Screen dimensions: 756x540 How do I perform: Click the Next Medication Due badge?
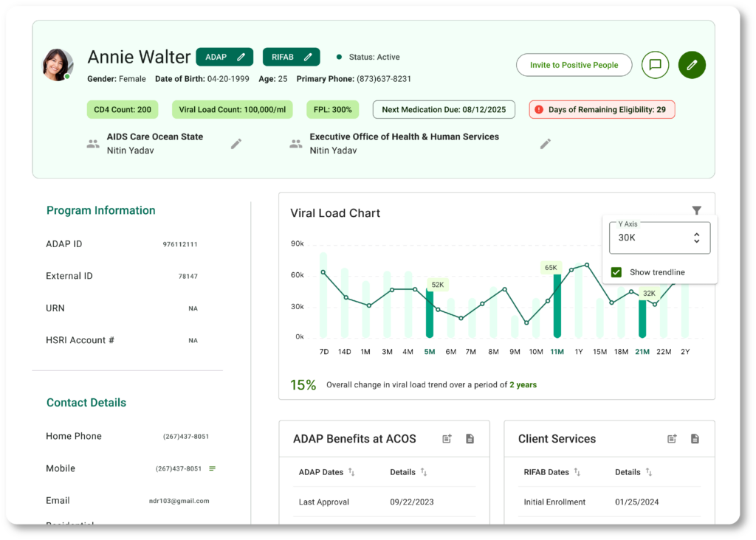coord(444,109)
